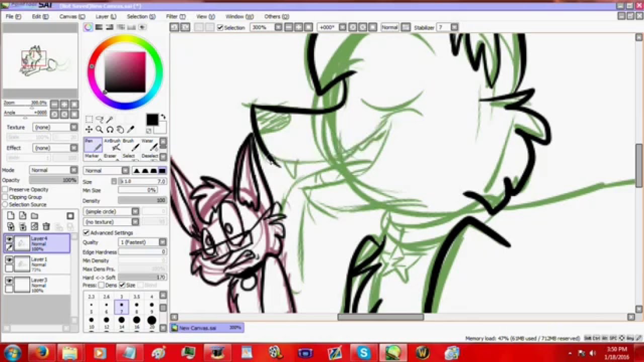This screenshot has width=644, height=362.
Task: Open the Texture dropdown
Action: 55,127
